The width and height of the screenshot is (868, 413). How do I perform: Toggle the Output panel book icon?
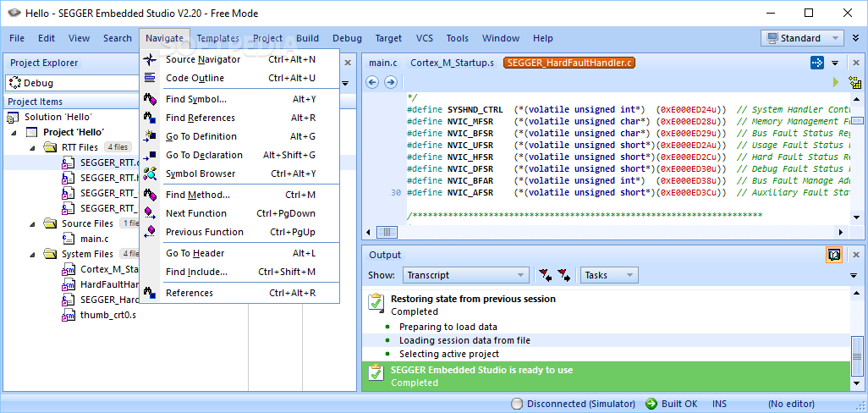coord(834,255)
